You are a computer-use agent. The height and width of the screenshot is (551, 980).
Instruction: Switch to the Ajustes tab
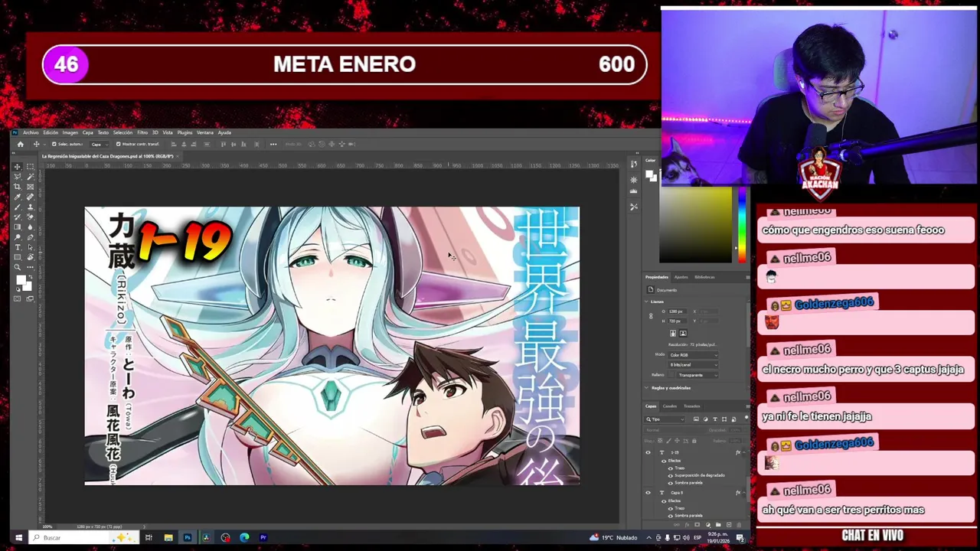tap(681, 277)
